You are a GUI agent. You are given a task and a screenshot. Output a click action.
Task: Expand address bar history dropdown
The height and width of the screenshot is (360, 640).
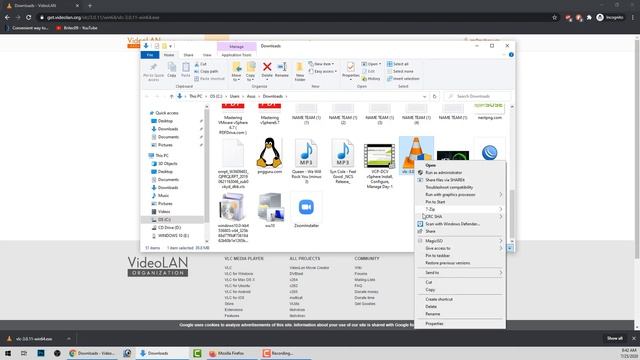[x=424, y=96]
